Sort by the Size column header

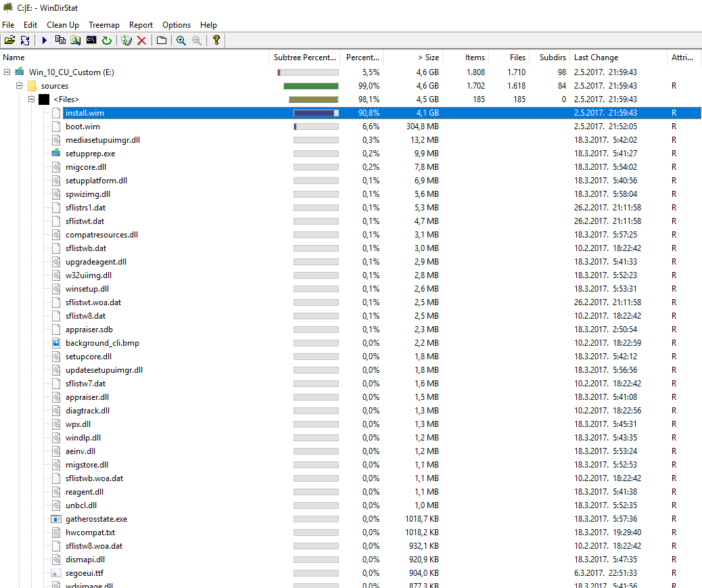414,58
